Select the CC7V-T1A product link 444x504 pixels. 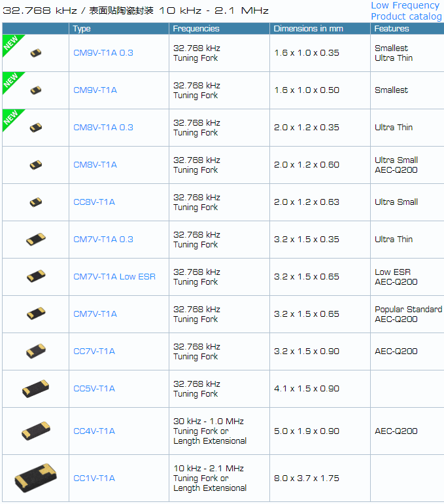click(x=94, y=351)
